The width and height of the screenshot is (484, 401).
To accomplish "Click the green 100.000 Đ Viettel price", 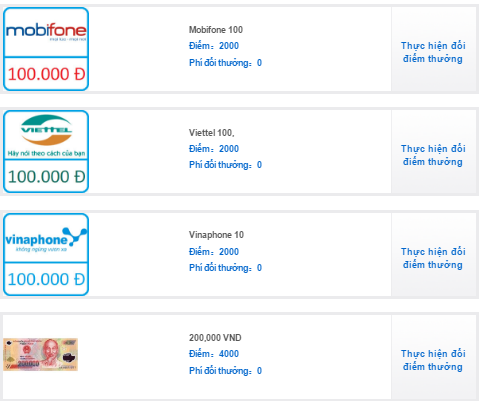I will (x=46, y=177).
